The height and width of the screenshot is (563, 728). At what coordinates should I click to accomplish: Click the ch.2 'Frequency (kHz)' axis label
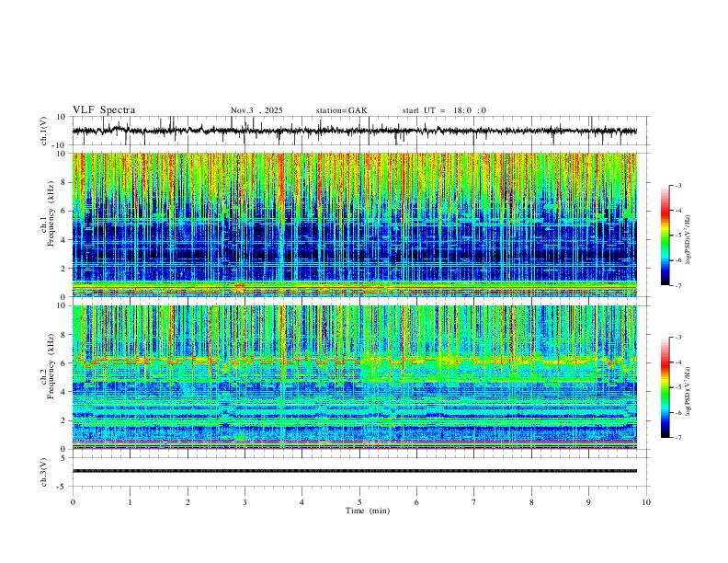tap(51, 366)
